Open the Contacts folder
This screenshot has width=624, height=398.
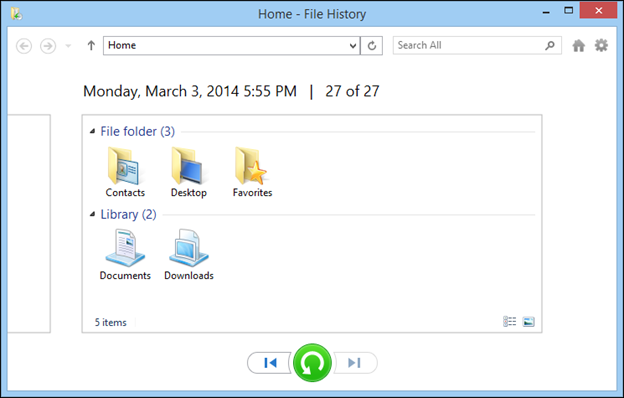(x=125, y=172)
